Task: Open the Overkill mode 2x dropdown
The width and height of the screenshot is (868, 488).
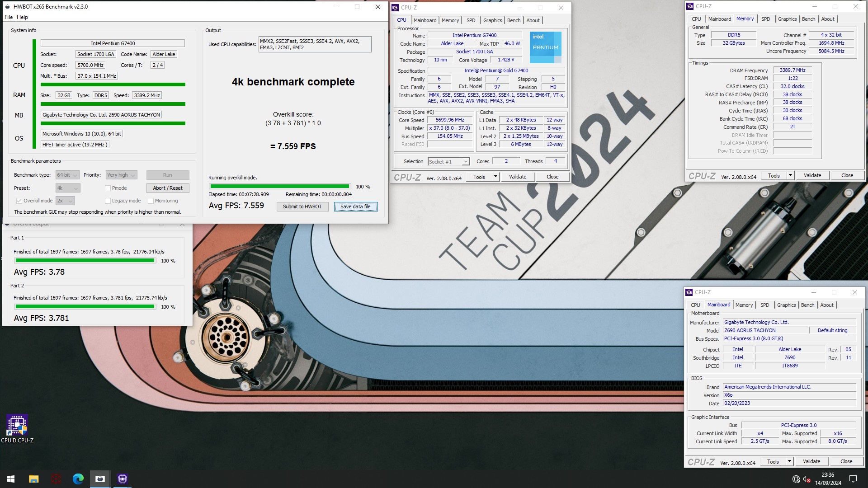Action: click(65, 201)
